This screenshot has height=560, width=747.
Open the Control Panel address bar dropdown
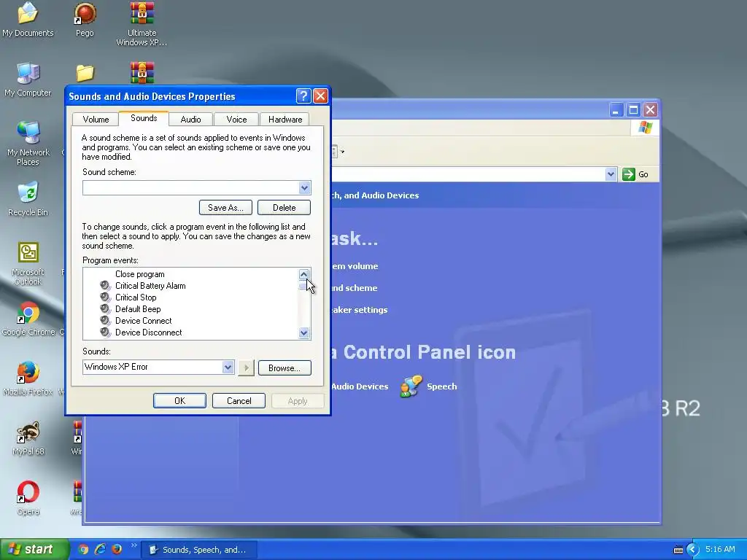611,174
